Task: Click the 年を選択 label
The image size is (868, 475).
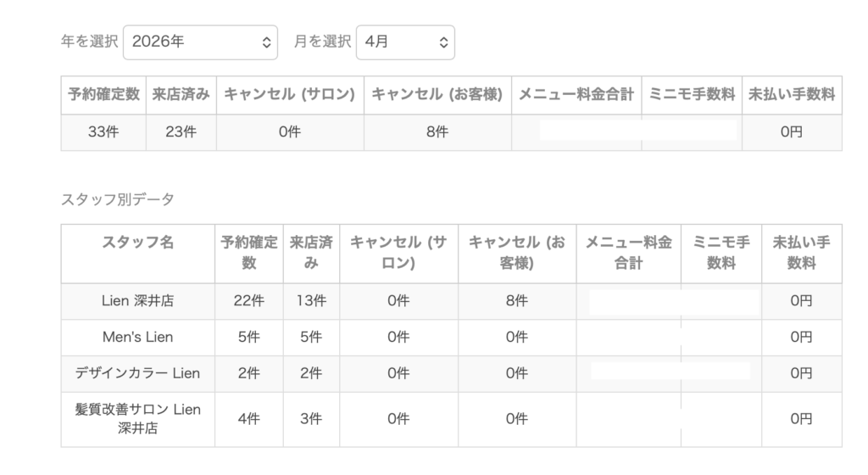Action: click(89, 42)
